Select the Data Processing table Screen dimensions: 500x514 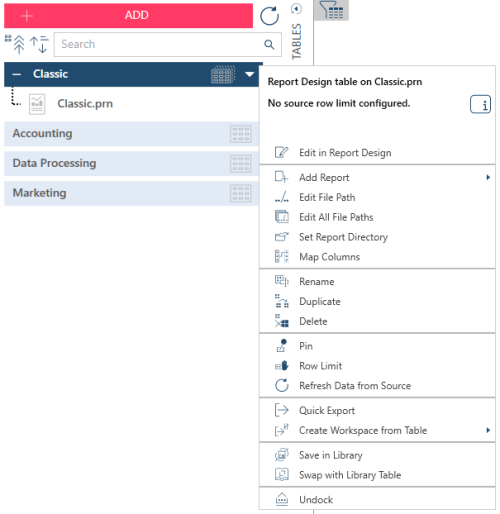(131, 164)
